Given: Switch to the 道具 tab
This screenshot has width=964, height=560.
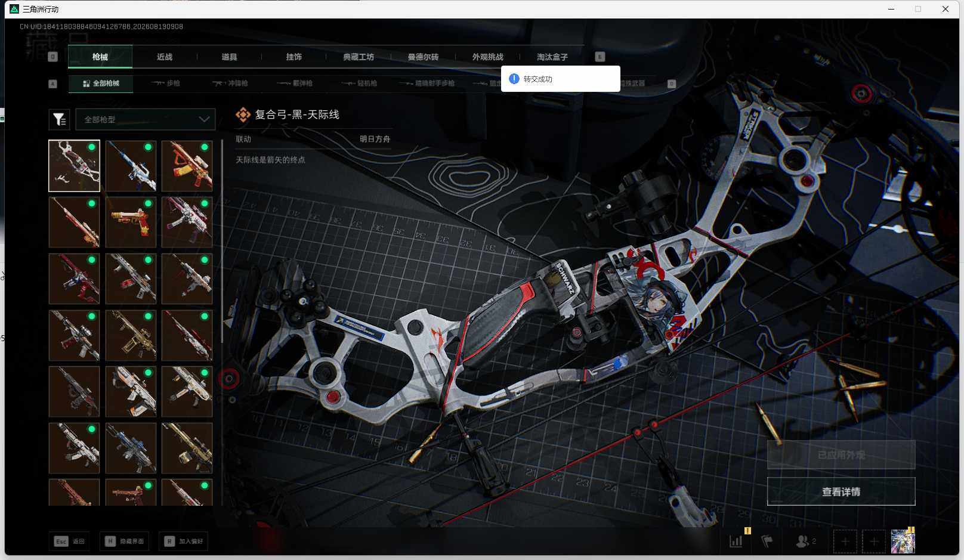Looking at the screenshot, I should (229, 57).
